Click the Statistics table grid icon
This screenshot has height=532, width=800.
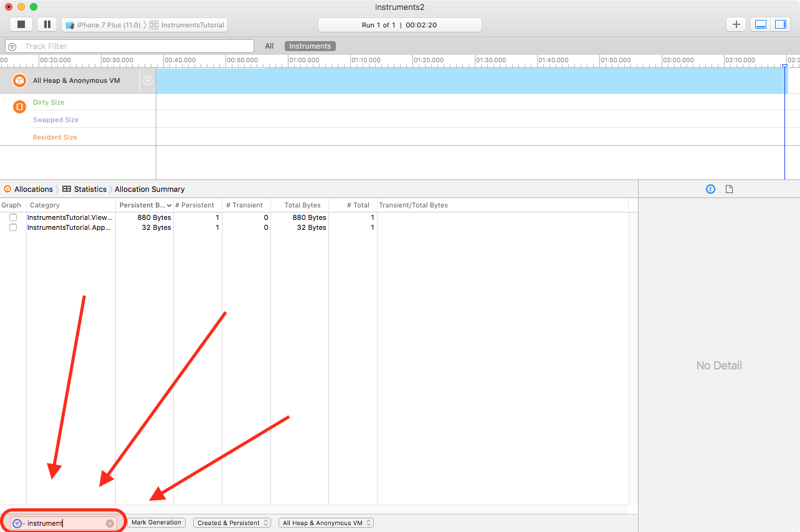tap(67, 189)
